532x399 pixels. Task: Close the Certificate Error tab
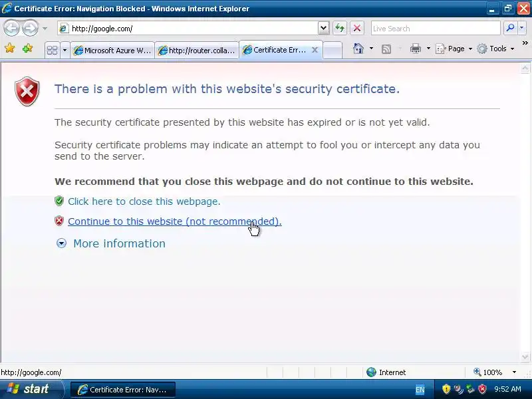pyautogui.click(x=315, y=51)
